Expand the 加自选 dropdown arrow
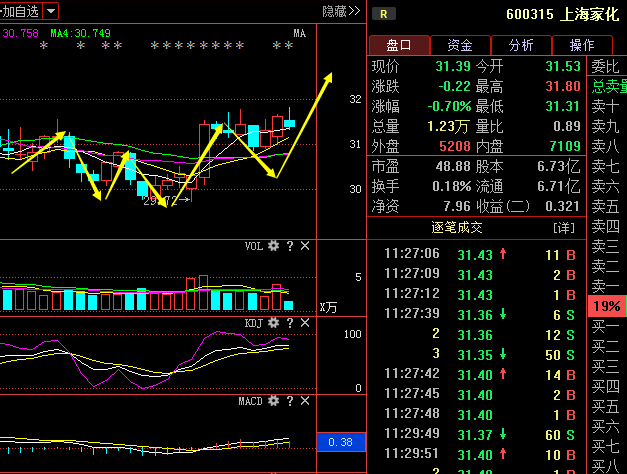This screenshot has height=474, width=627. coord(51,11)
